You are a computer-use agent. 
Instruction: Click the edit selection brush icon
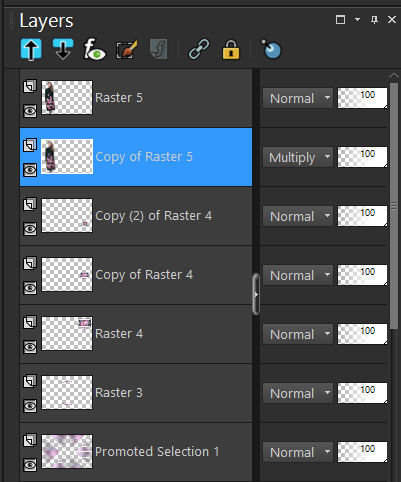(126, 50)
